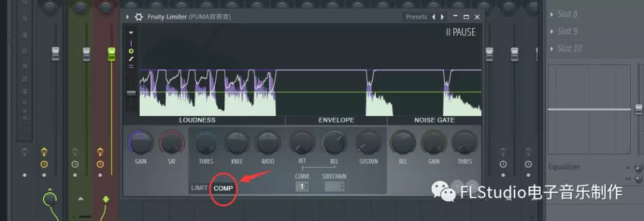This screenshot has width=644, height=221.
Task: Open the plugin menu arrow left of the gear
Action: [x=128, y=17]
